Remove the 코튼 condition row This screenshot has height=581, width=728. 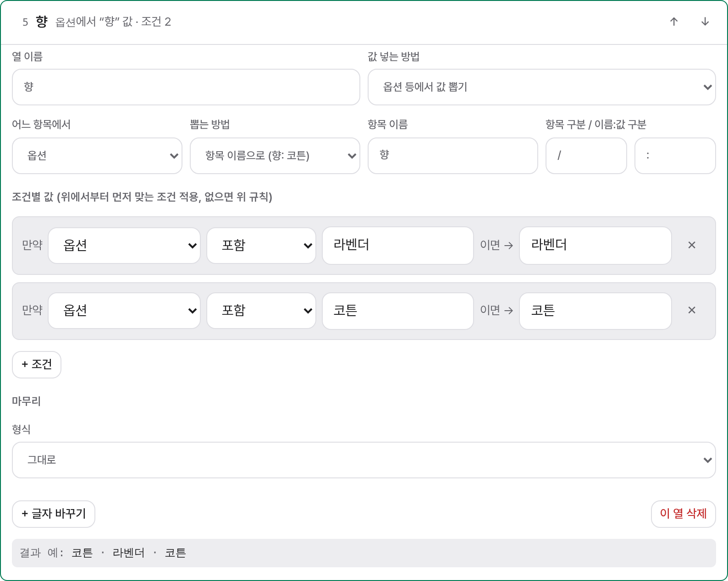coord(692,310)
